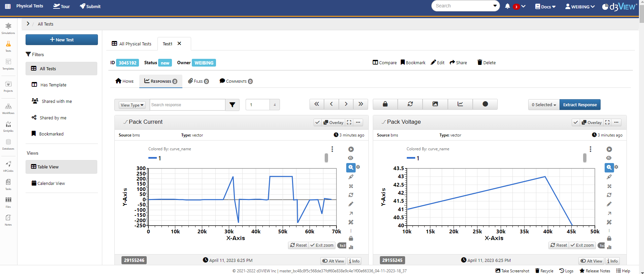Viewport: 644px width, 274px height.
Task: Switch to All Physical Tests tab
Action: click(x=132, y=44)
